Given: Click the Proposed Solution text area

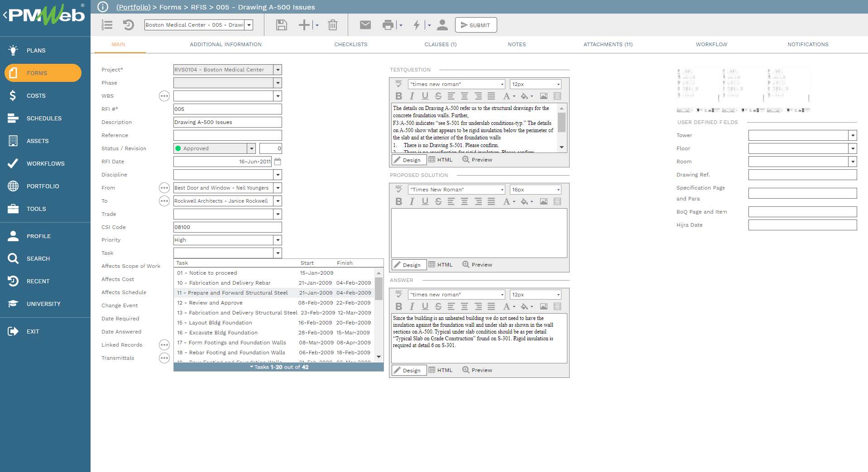Looking at the screenshot, I should click(479, 233).
